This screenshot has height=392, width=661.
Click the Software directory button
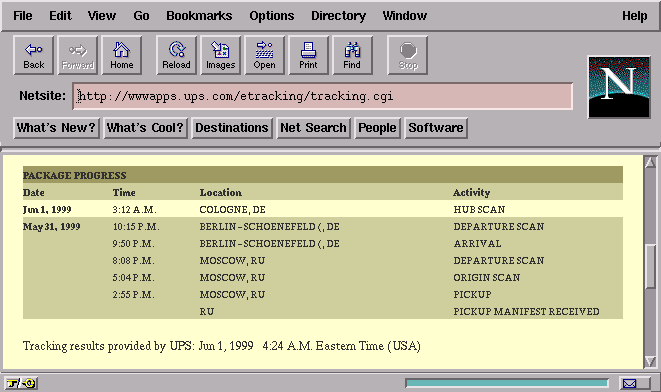pos(436,128)
